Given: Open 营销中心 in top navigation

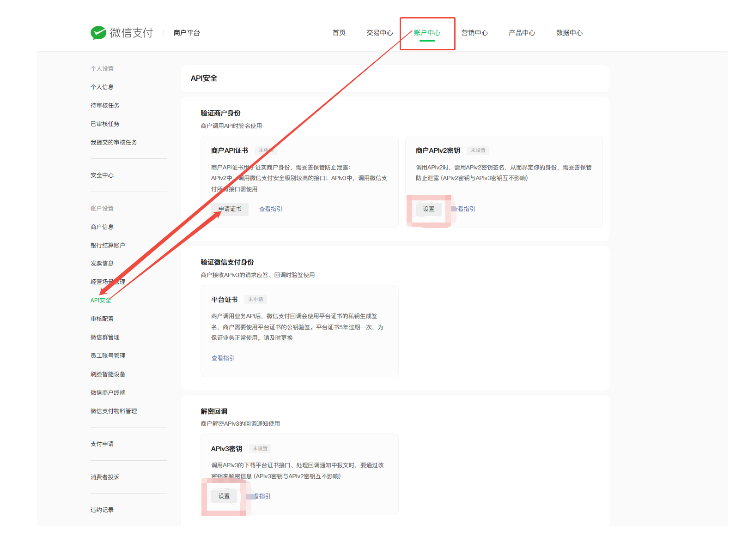Looking at the screenshot, I should (474, 33).
